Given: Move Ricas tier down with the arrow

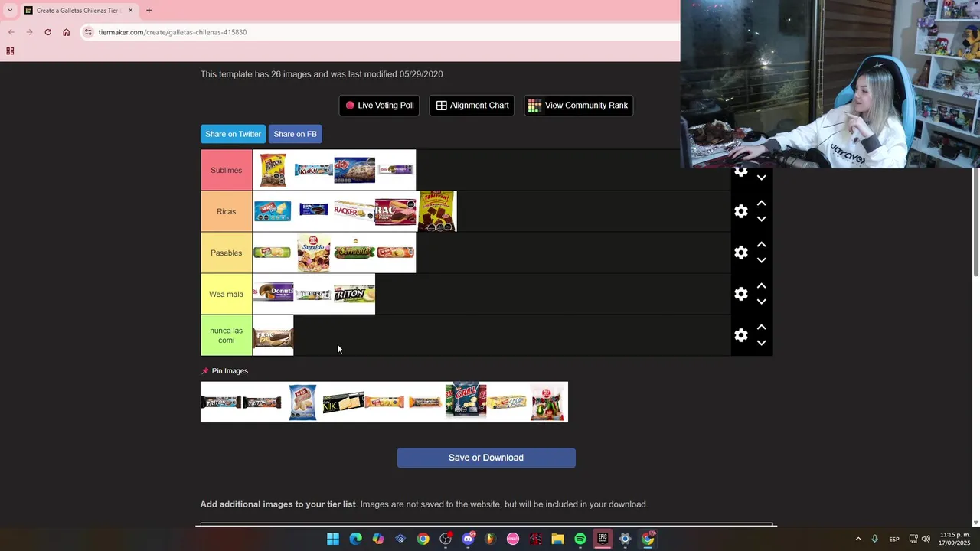Looking at the screenshot, I should (761, 219).
